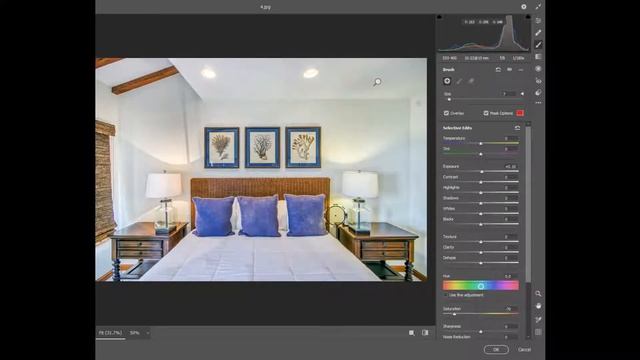This screenshot has height=360, width=640.
Task: Click the Fit zoom button
Action: [110, 333]
